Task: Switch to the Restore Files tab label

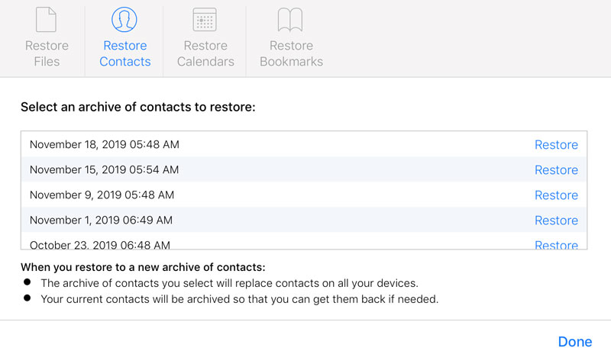Action: (47, 53)
